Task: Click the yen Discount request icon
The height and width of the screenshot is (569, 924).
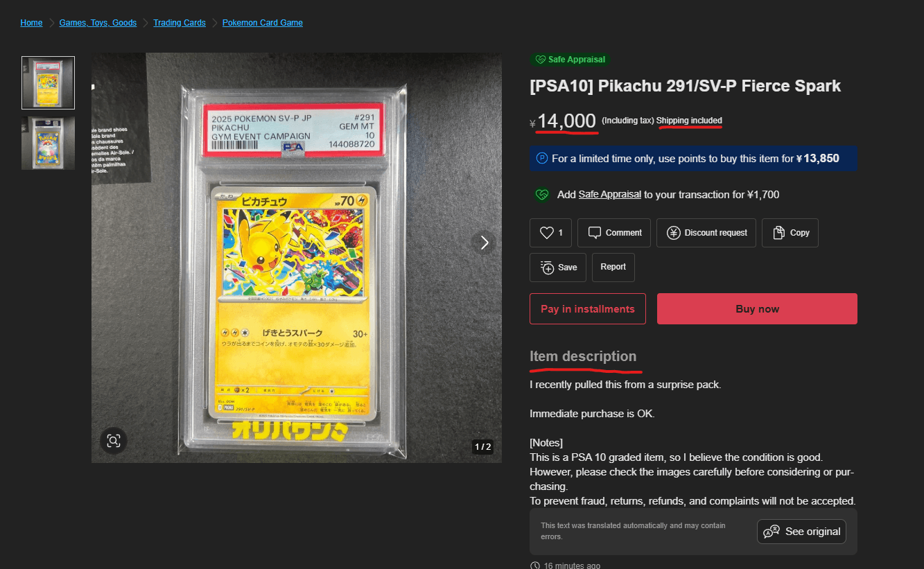Action: [x=673, y=233]
